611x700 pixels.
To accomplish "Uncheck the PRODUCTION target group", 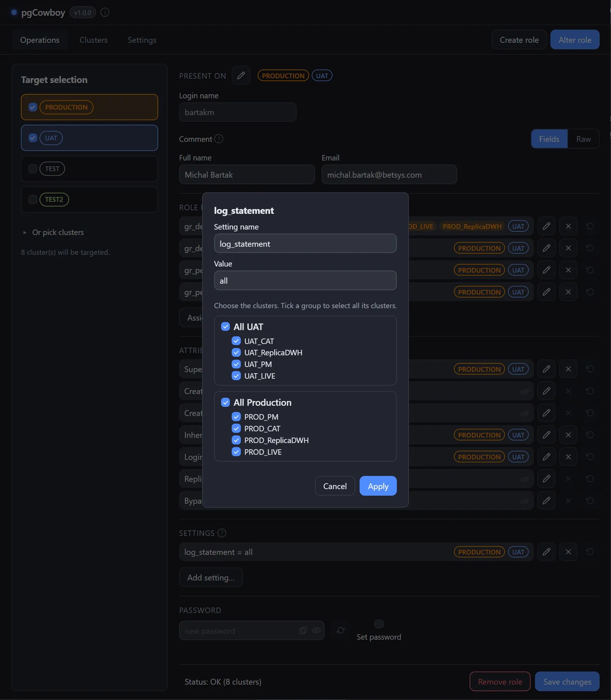I will coord(33,107).
